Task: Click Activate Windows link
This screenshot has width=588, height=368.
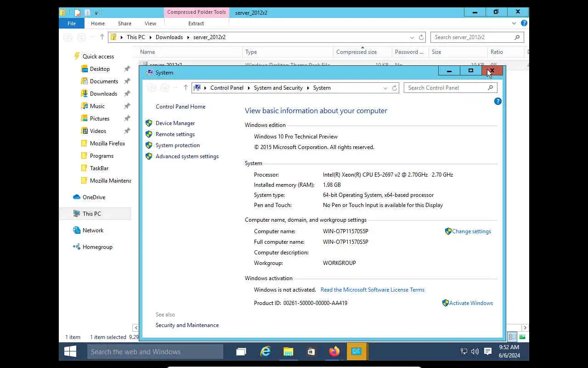Action: pyautogui.click(x=471, y=303)
